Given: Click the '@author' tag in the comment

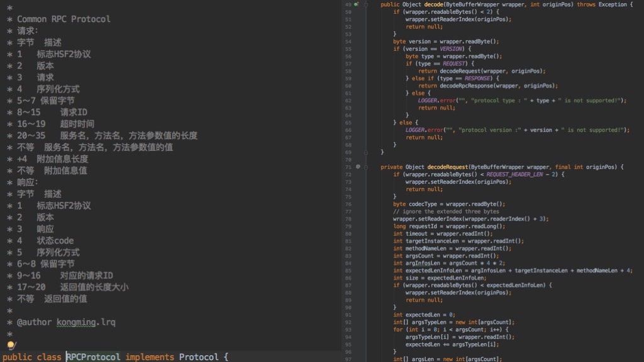Looking at the screenshot, I should coord(35,322).
